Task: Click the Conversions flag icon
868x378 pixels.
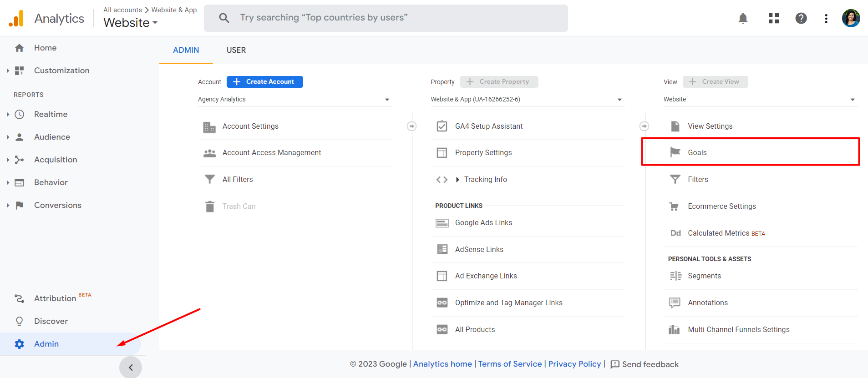Action: click(x=19, y=205)
